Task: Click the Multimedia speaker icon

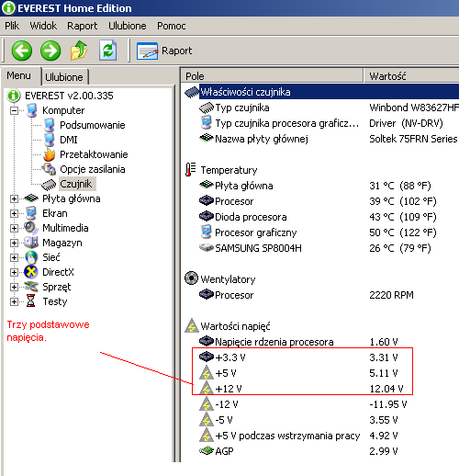Action: tap(31, 228)
